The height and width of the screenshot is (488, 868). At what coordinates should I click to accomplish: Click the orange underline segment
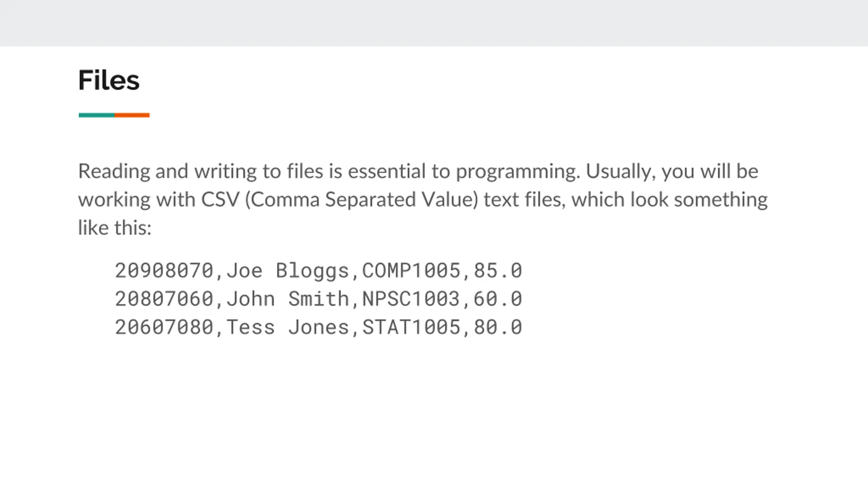coord(132,115)
